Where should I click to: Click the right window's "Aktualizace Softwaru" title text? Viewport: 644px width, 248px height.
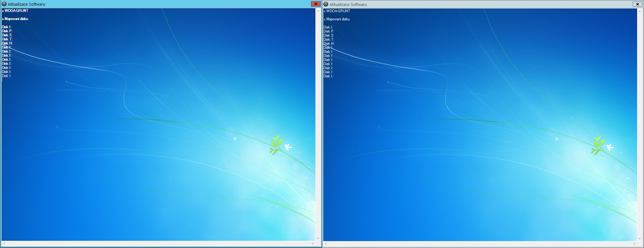tap(348, 4)
